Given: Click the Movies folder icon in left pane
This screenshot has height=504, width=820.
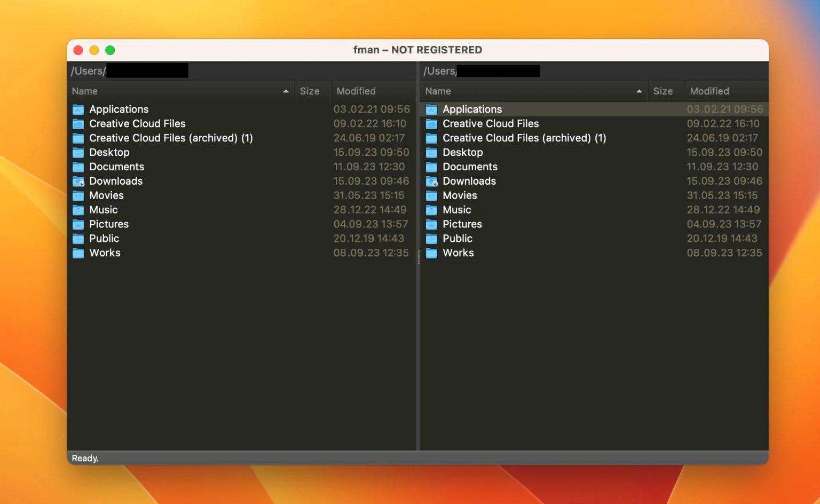Looking at the screenshot, I should click(78, 195).
